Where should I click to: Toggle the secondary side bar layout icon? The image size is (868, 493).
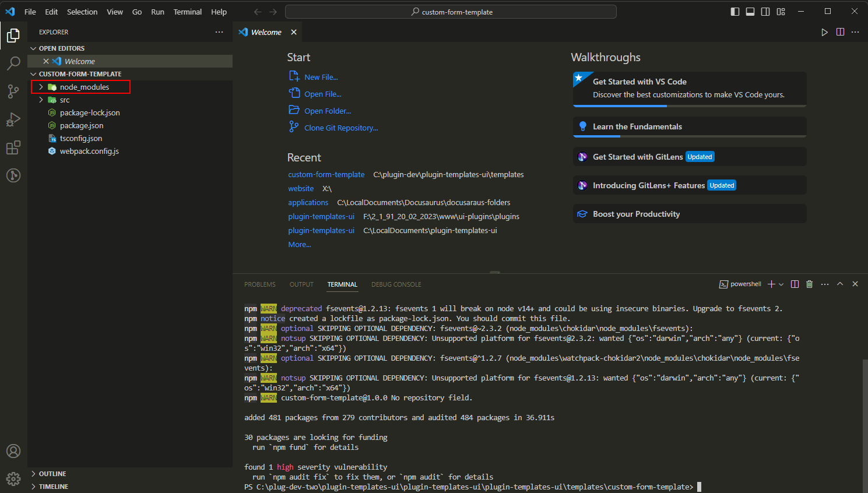coord(765,12)
